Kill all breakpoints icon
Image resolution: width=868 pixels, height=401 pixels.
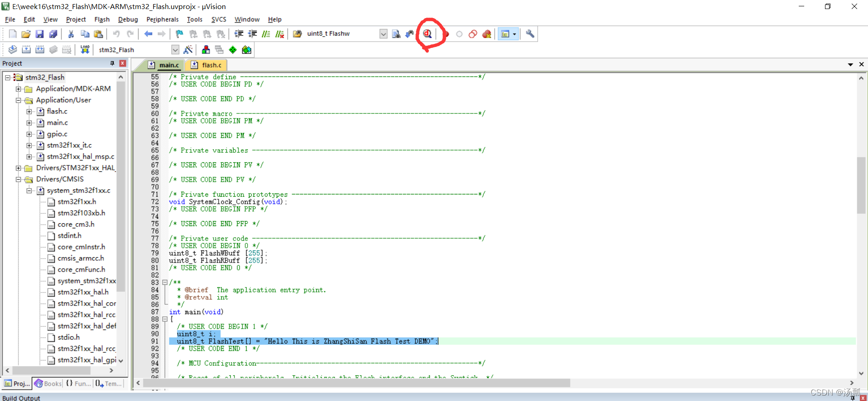(487, 34)
